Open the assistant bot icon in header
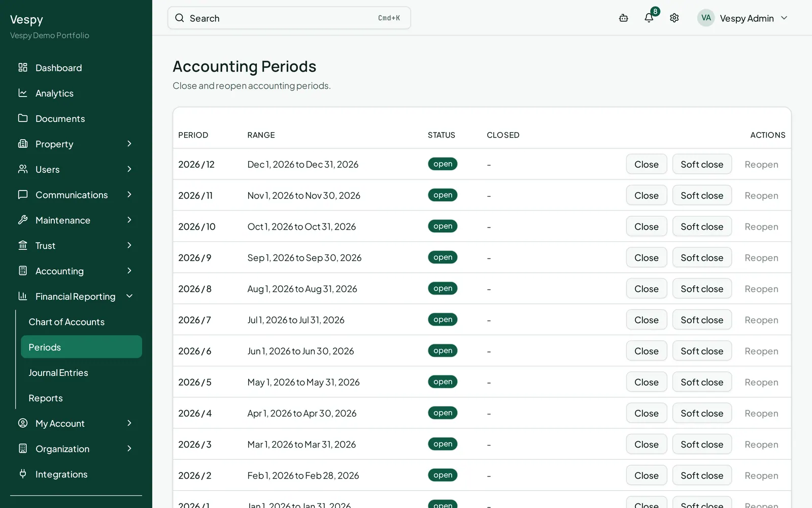This screenshot has width=812, height=508. [x=624, y=18]
